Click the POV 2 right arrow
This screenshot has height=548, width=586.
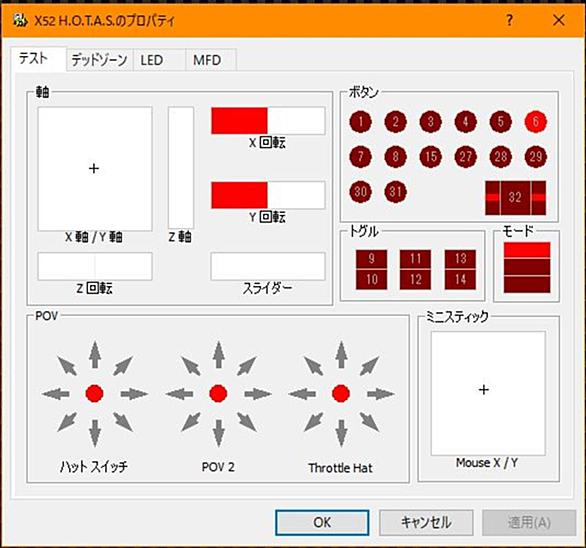coord(258,394)
